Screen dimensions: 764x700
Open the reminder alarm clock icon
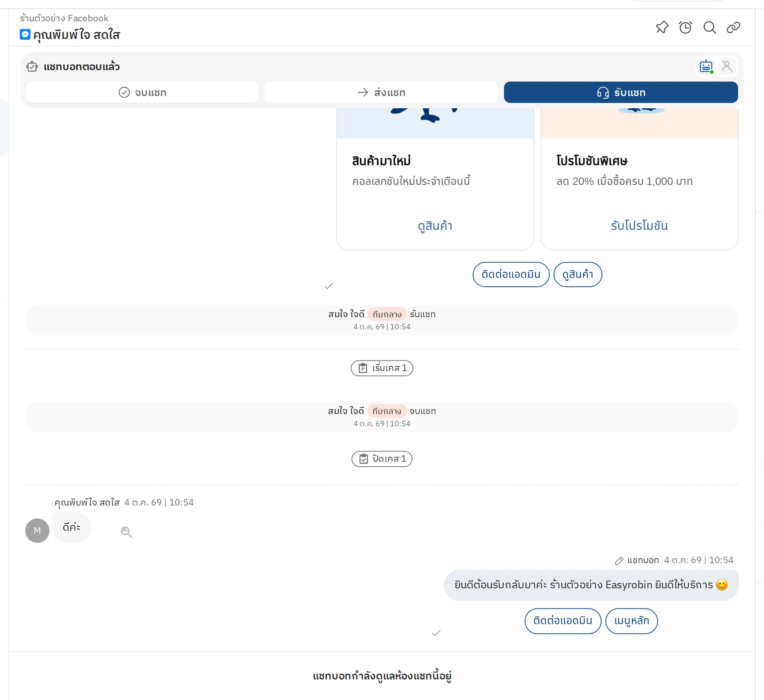click(x=685, y=28)
